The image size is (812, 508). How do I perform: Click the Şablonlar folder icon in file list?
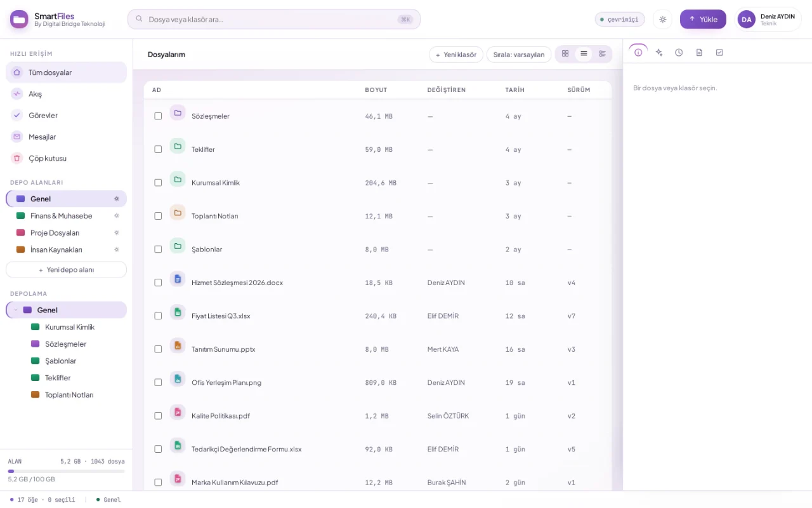178,246
